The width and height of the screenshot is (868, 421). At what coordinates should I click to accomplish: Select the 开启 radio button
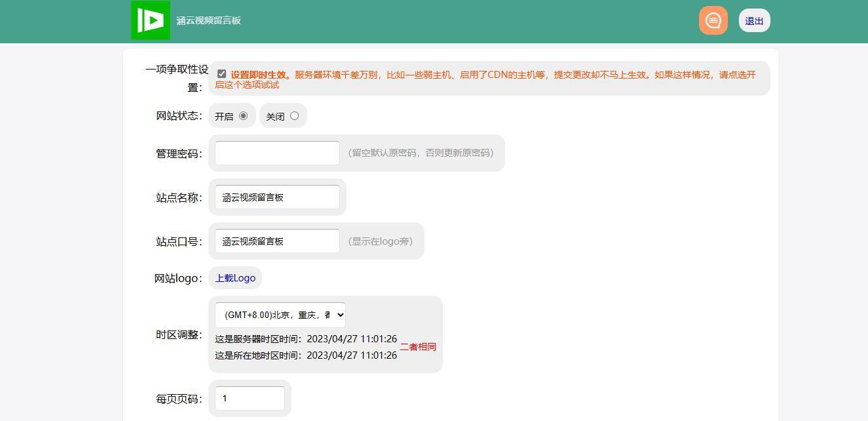(243, 116)
